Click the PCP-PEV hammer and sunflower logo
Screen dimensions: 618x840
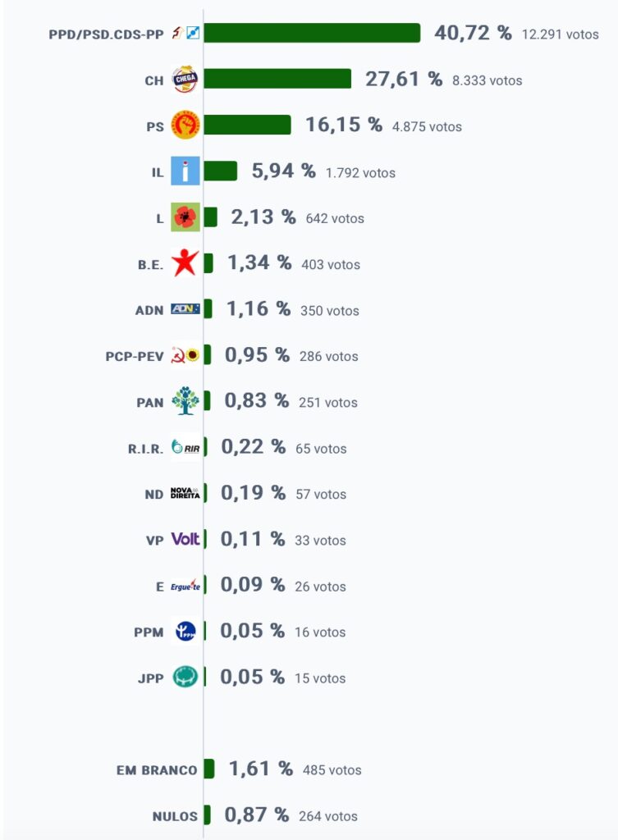click(185, 354)
